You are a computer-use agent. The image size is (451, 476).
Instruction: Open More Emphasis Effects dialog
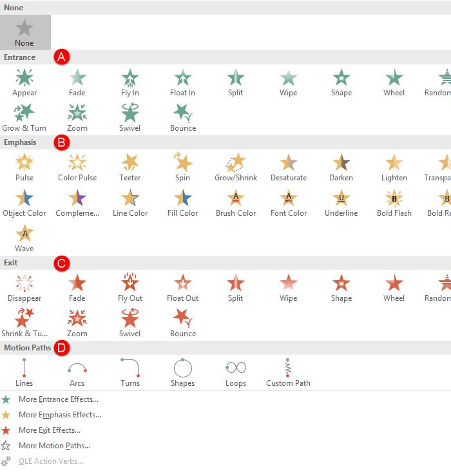click(59, 415)
